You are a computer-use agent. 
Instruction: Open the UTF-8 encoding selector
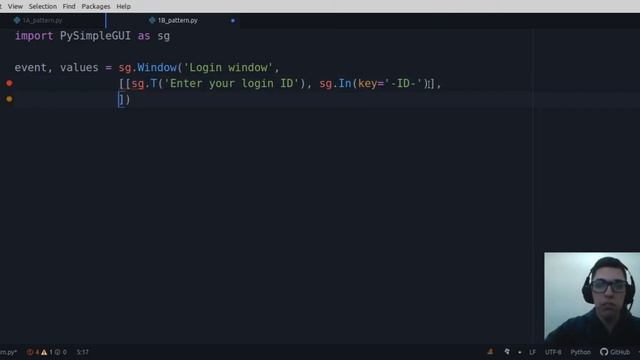(x=553, y=352)
